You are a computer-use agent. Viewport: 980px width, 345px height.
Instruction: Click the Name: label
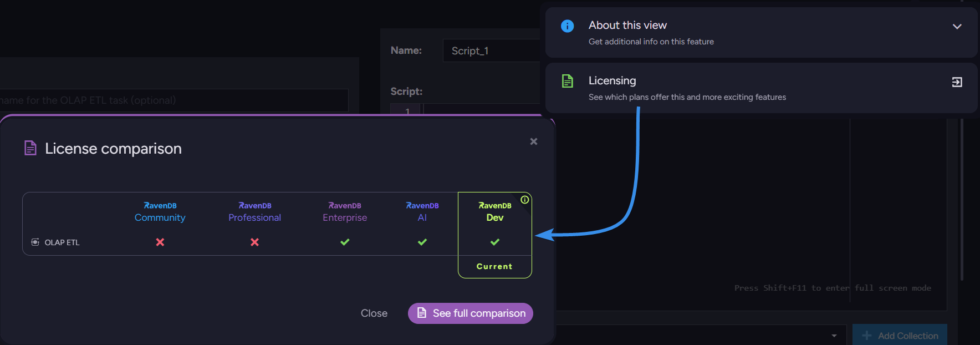406,50
